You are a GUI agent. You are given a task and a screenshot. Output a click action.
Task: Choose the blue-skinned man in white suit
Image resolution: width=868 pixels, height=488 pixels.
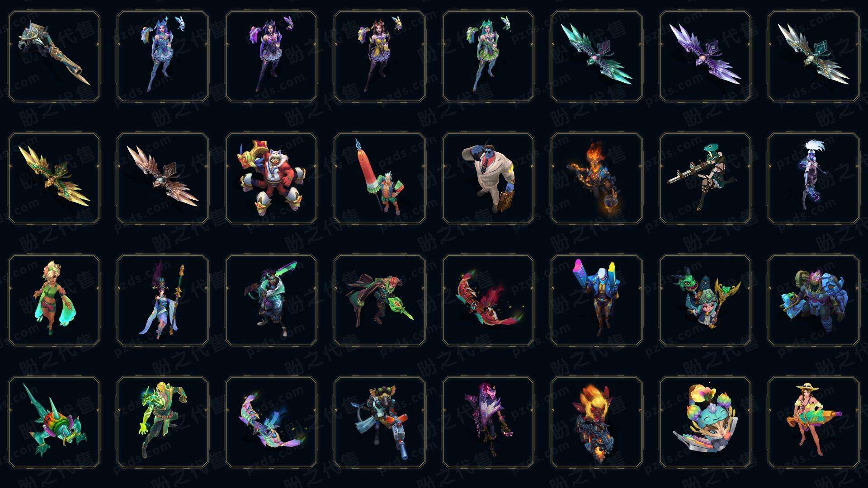coord(488,178)
